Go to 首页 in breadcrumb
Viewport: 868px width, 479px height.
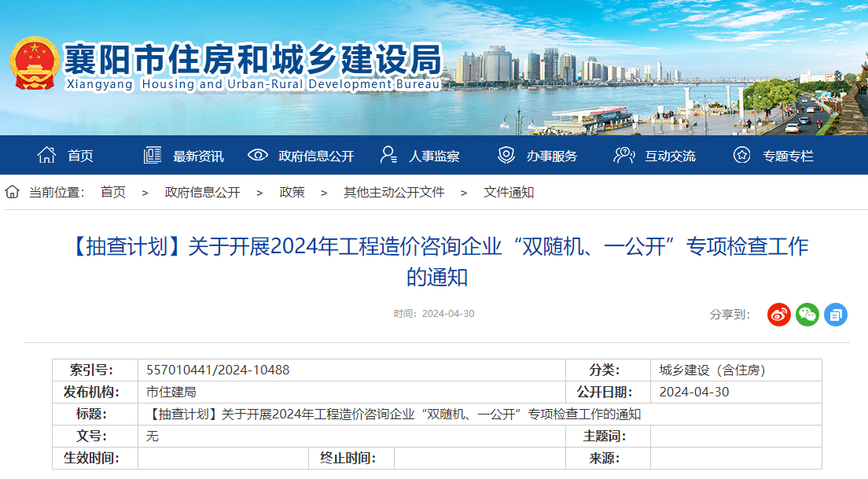click(113, 192)
